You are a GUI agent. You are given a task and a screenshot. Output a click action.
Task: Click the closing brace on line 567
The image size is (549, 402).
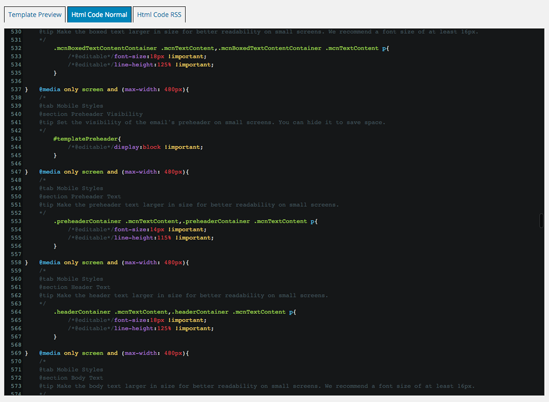point(55,337)
